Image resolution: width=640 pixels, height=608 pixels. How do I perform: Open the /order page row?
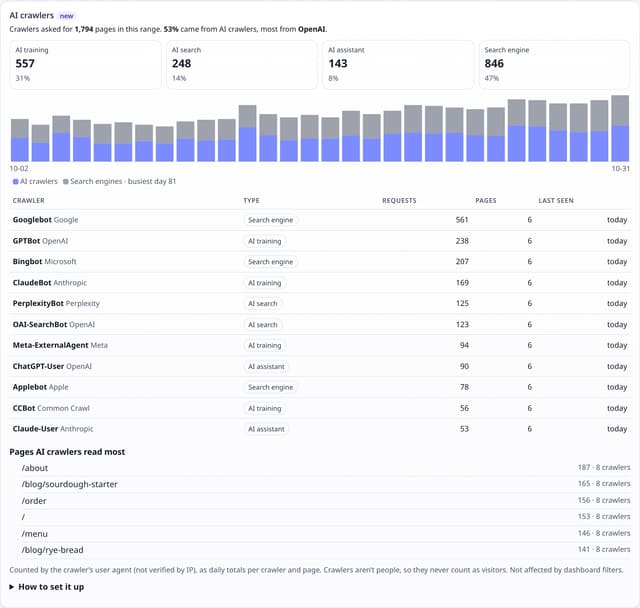tap(320, 501)
